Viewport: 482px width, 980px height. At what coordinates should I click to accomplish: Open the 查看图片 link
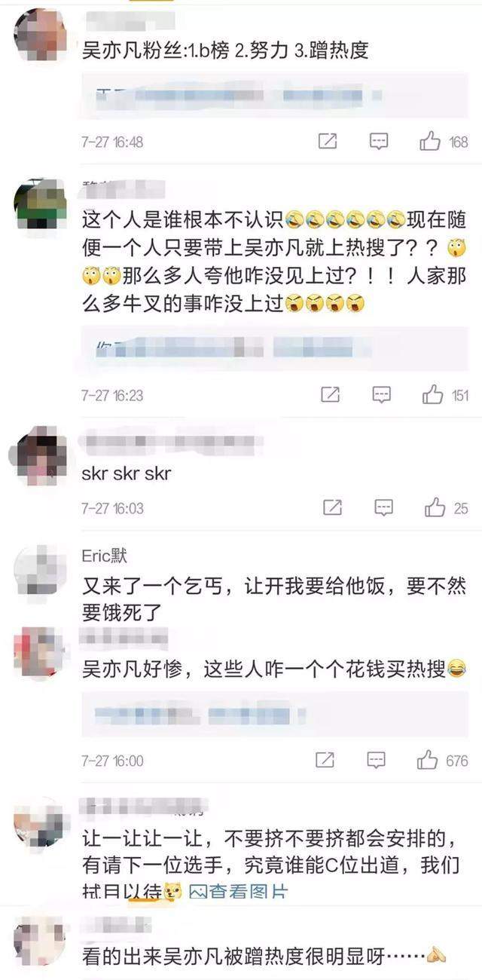coord(239,891)
